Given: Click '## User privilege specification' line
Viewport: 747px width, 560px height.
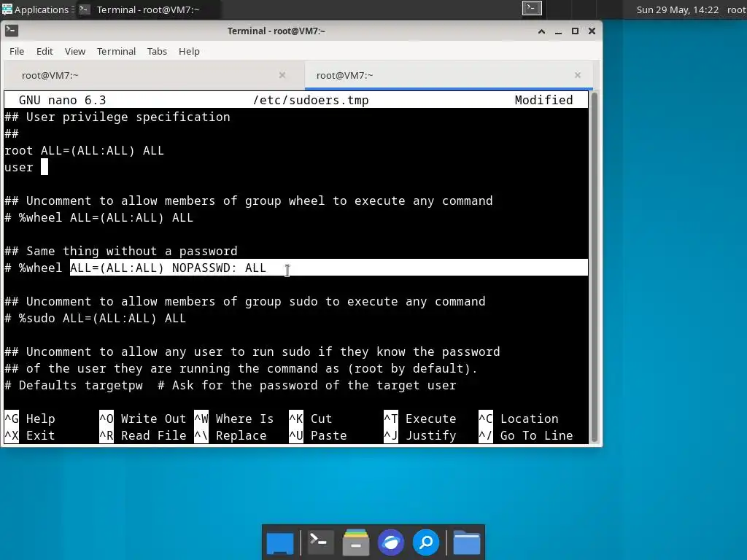Looking at the screenshot, I should pyautogui.click(x=117, y=117).
